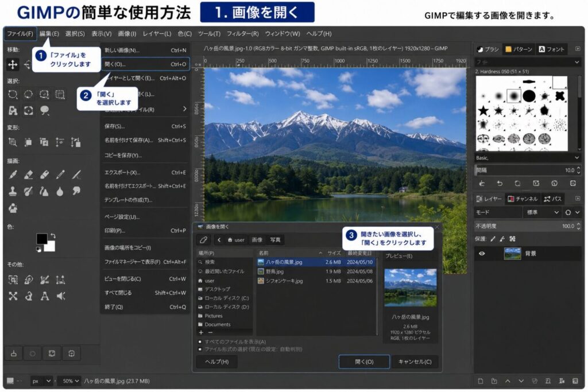Adjust the 間隔 spacing slider
Viewport: 588px width, 392px height.
tap(528, 170)
